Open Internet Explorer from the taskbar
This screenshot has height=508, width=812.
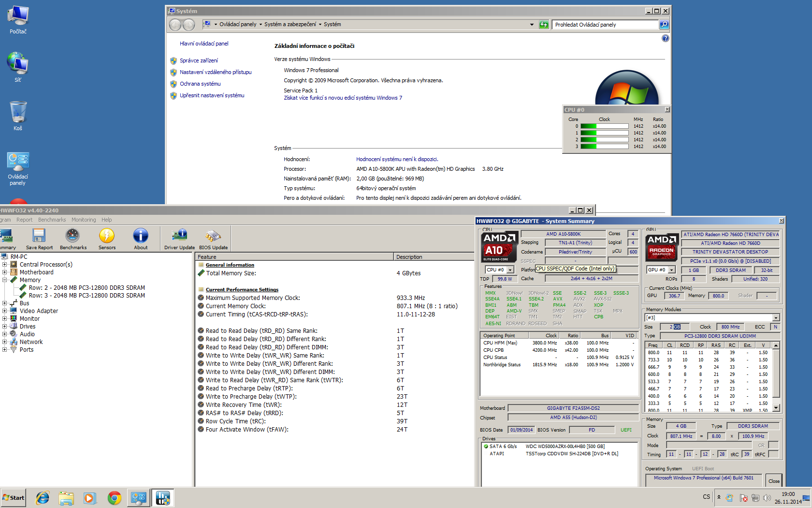pos(43,498)
